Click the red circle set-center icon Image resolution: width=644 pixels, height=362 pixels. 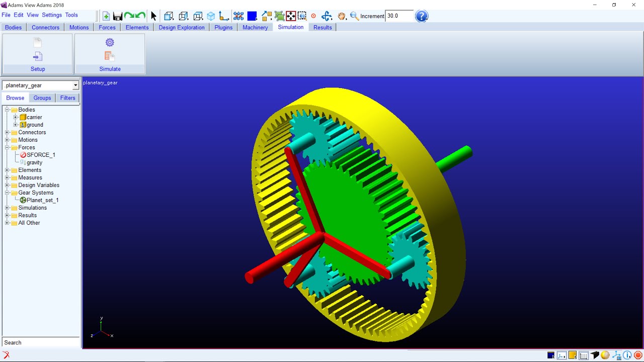[313, 16]
